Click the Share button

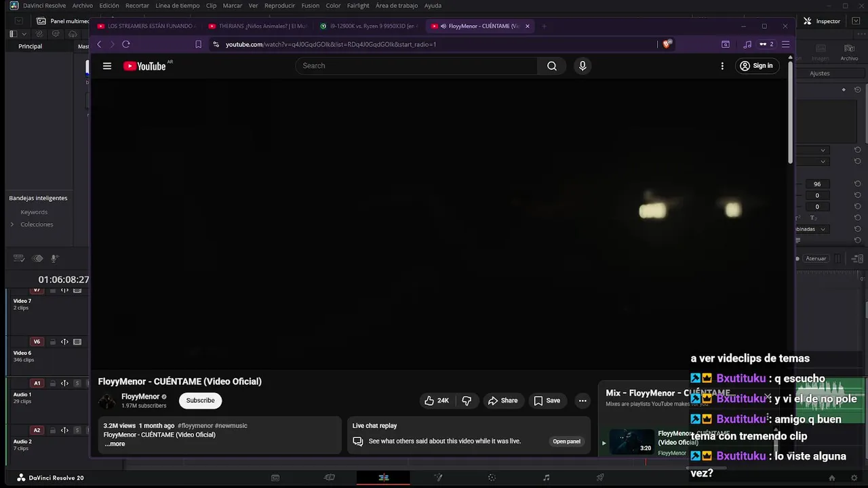(502, 401)
